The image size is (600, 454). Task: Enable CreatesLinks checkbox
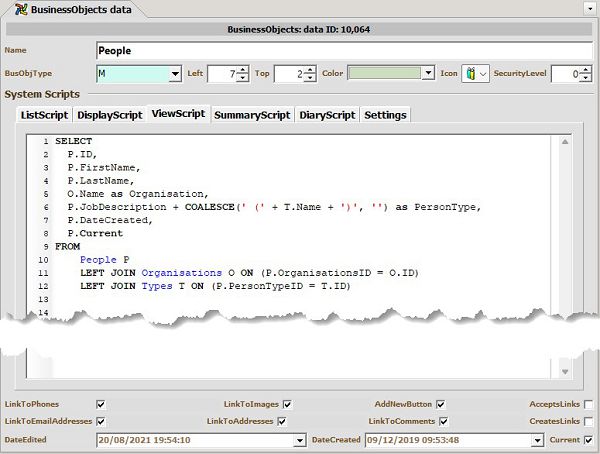[589, 421]
